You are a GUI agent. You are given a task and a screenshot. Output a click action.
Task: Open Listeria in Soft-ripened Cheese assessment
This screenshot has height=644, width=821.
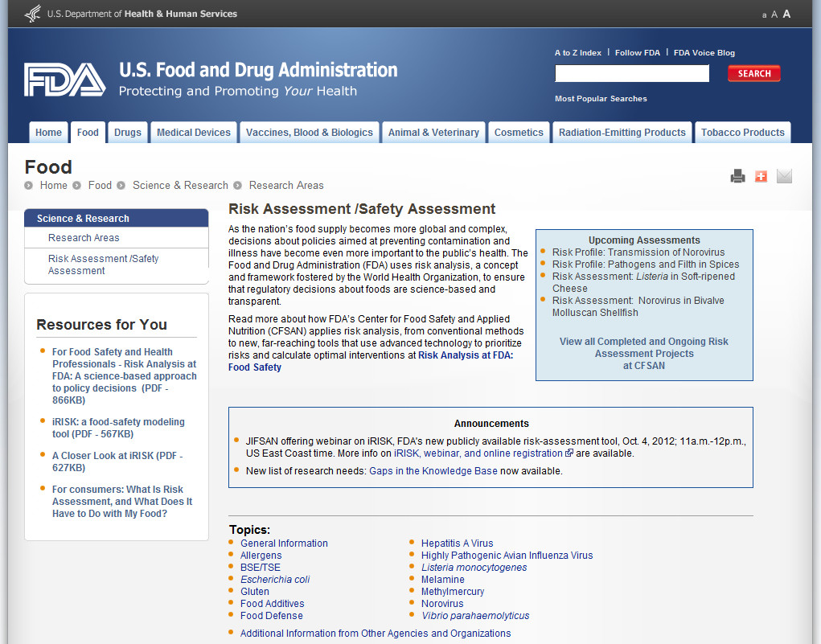coord(643,282)
